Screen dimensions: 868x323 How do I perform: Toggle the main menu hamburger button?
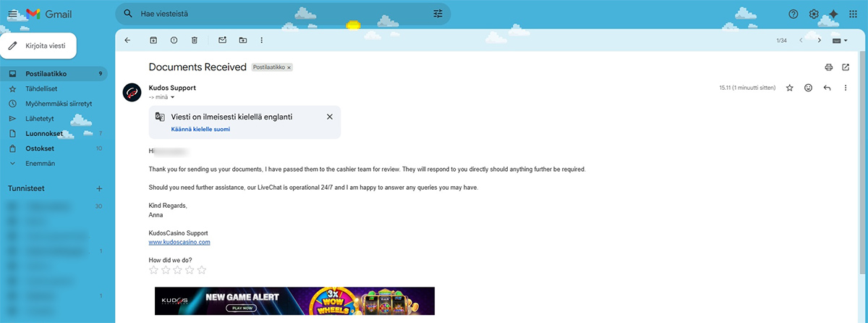(x=12, y=14)
